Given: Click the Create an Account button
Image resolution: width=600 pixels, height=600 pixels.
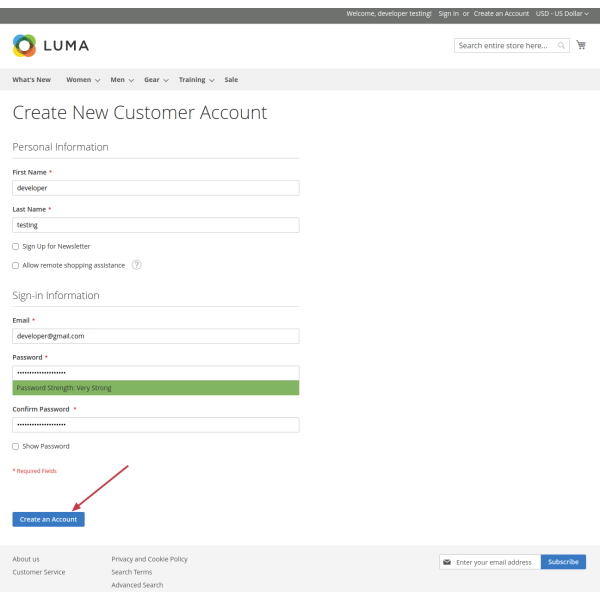Looking at the screenshot, I should point(48,519).
